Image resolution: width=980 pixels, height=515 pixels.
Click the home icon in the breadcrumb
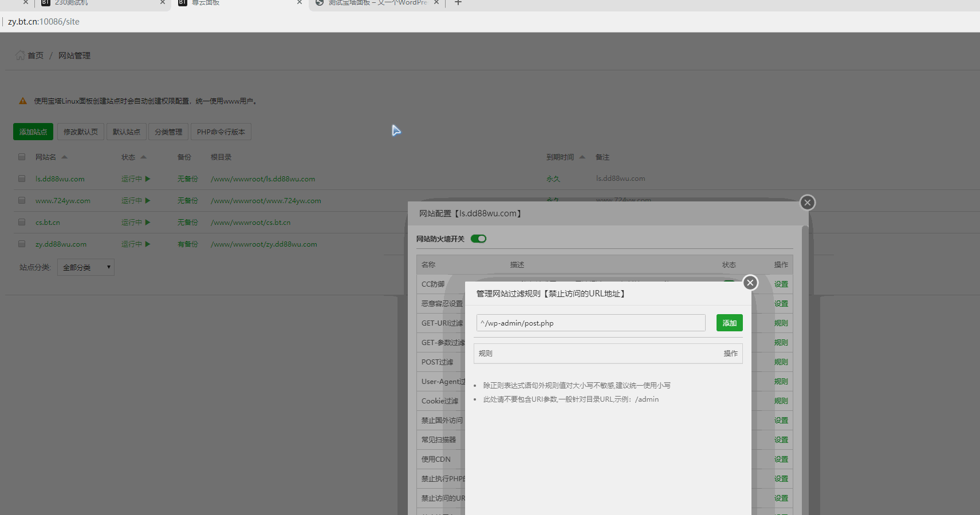tap(20, 56)
